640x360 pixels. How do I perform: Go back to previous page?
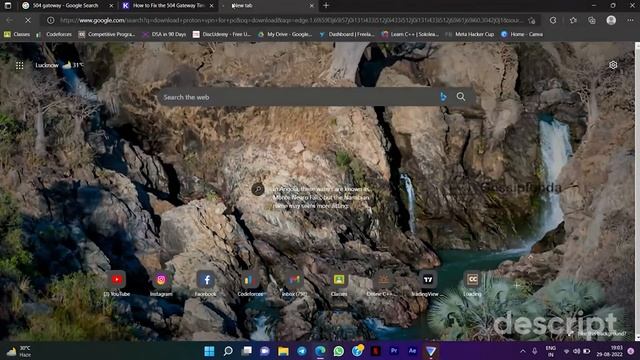[x=9, y=20]
